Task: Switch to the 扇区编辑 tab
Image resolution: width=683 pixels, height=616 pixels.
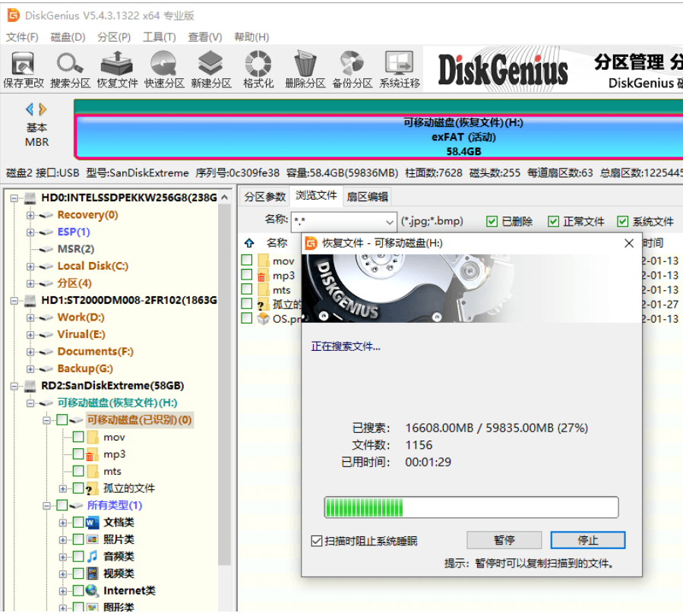Action: pyautogui.click(x=368, y=197)
